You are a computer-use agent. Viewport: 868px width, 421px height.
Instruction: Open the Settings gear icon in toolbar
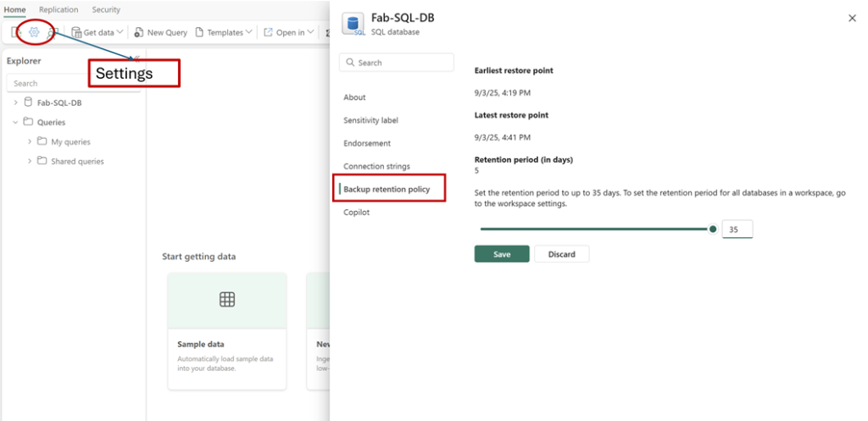(35, 32)
